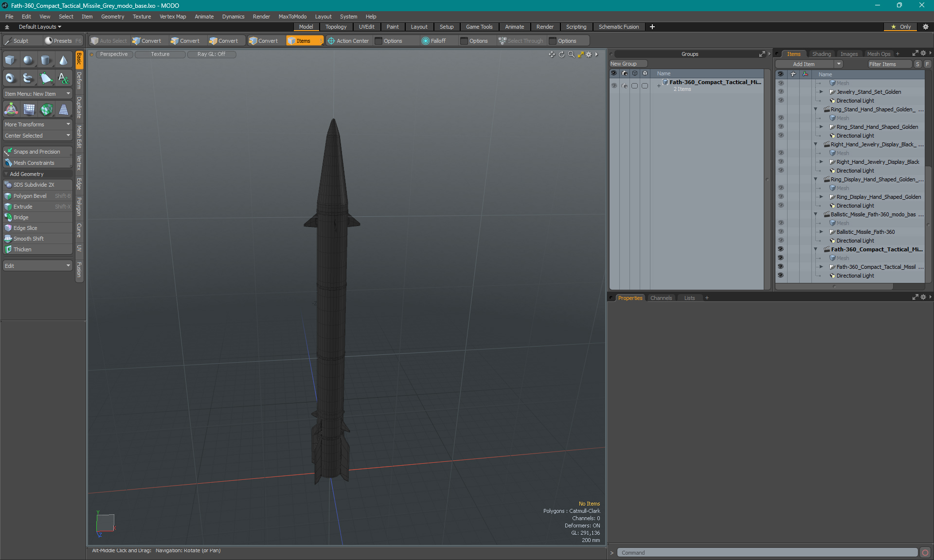Click the viewport zoom magnifier icon

(571, 54)
